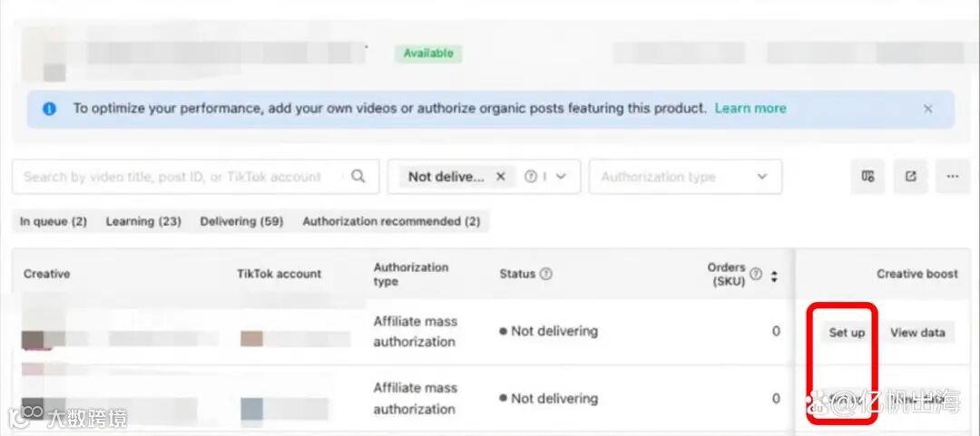This screenshot has width=980, height=436.
Task: Click first row TikTok account avatar
Action: 252,338
